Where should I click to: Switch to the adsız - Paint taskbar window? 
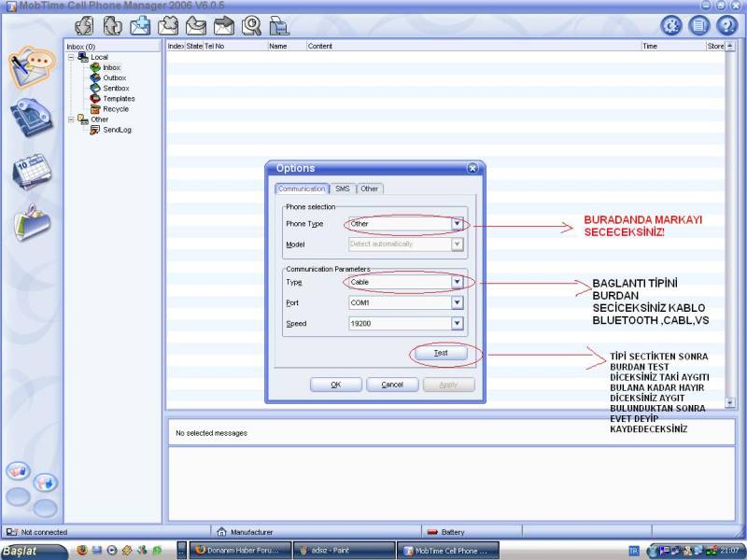tap(344, 551)
